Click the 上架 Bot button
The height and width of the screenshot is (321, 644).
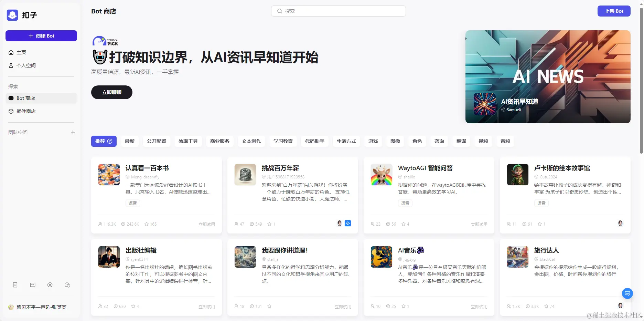click(x=614, y=11)
